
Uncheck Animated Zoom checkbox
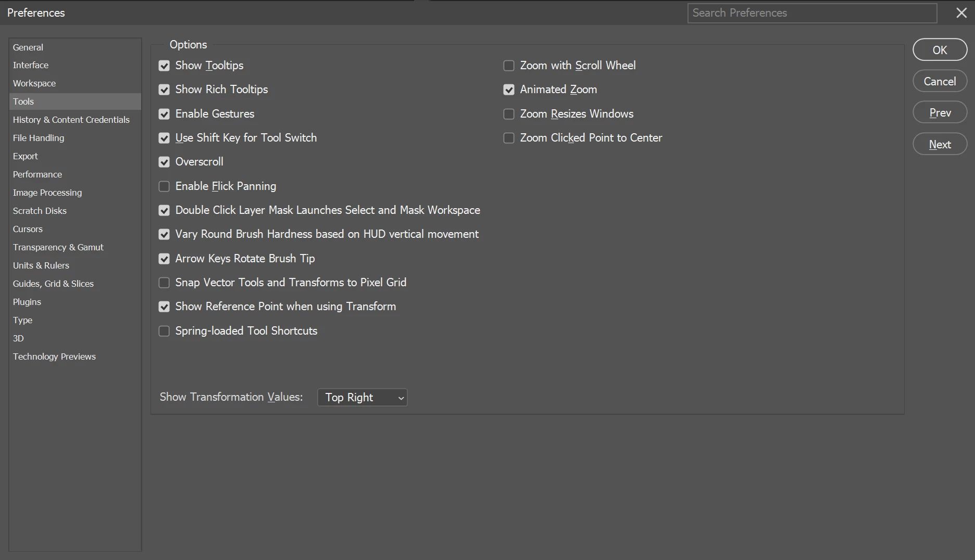[x=509, y=90]
